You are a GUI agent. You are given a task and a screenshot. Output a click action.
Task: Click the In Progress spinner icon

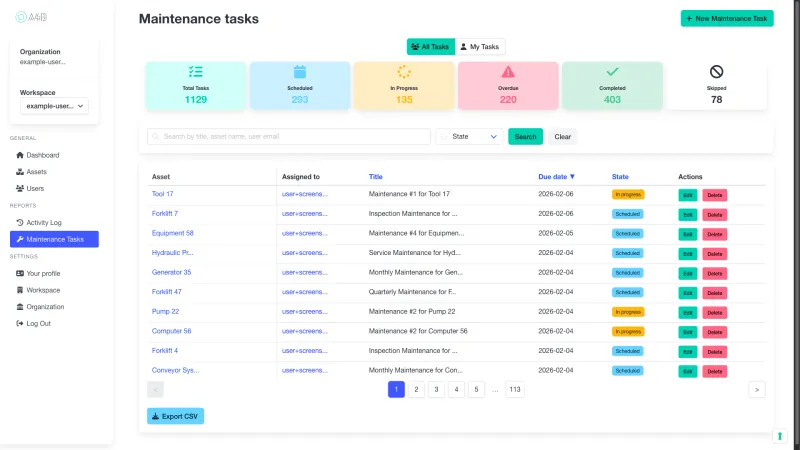coord(404,72)
